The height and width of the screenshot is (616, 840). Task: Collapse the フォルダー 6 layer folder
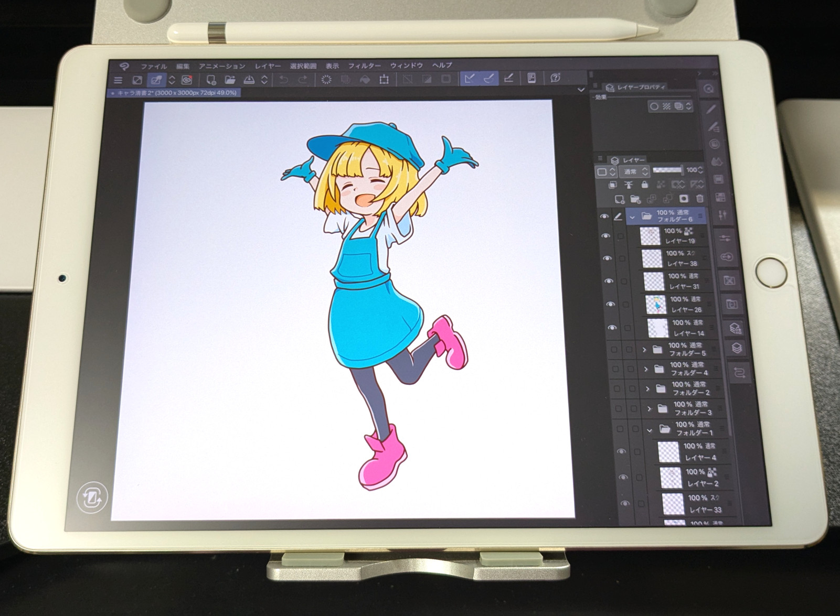coord(633,216)
